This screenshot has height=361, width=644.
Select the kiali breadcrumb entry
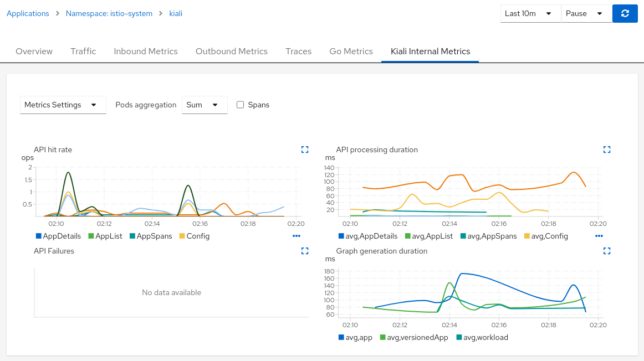click(x=176, y=13)
